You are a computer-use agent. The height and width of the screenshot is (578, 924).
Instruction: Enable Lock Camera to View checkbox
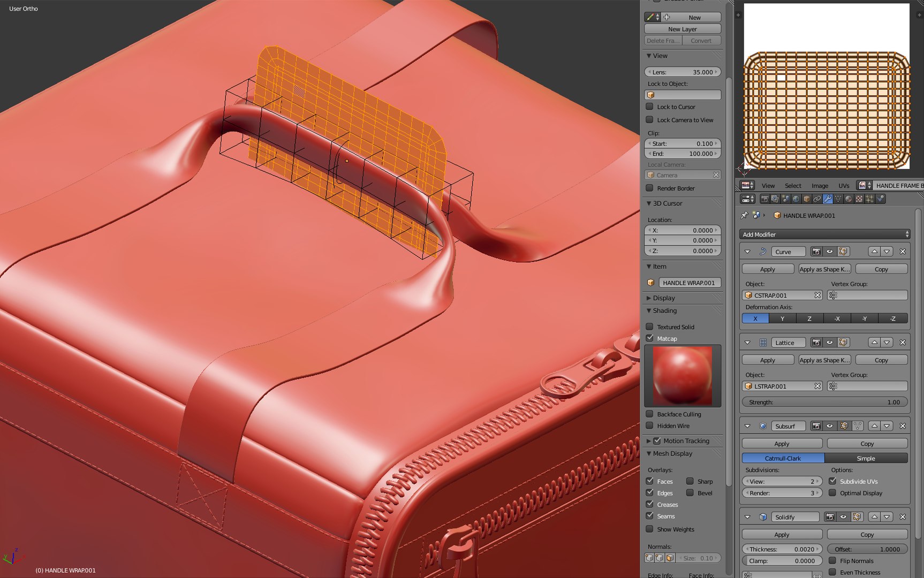pos(649,120)
